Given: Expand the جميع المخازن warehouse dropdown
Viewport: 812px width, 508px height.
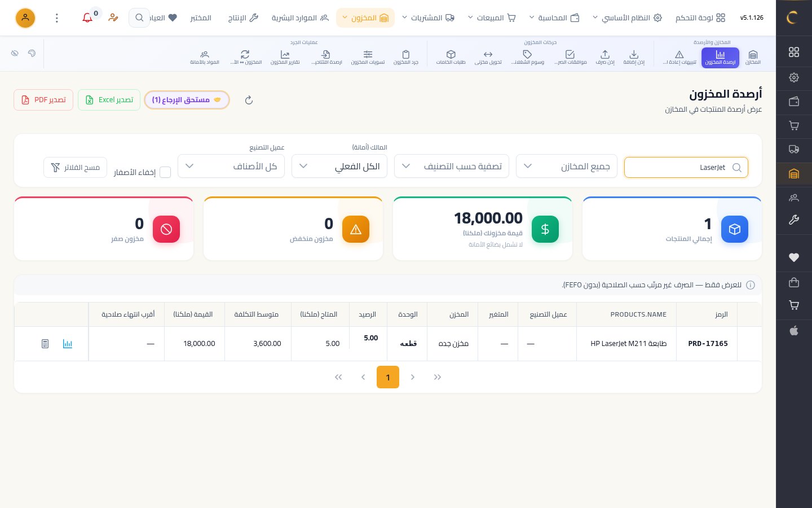Looking at the screenshot, I should (x=567, y=166).
